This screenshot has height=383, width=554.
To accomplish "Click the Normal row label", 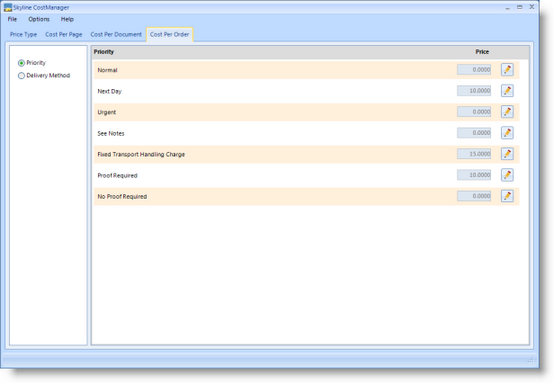I will click(x=107, y=70).
